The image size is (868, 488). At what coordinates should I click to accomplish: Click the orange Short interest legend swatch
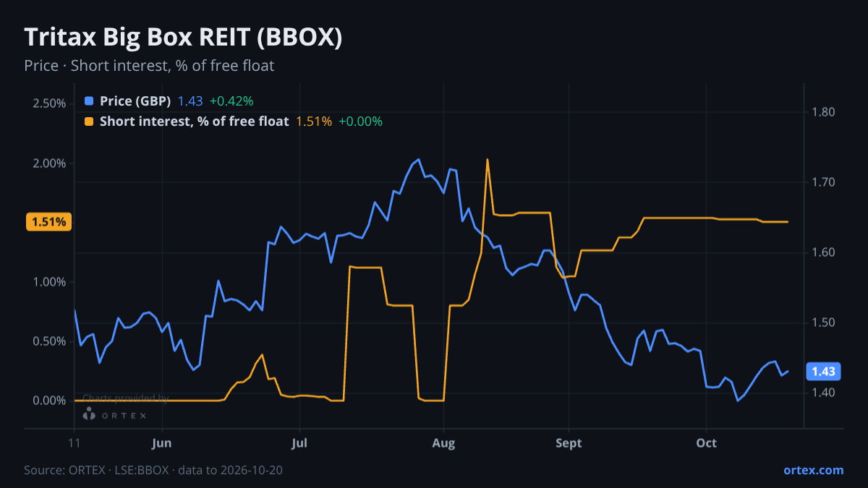(x=89, y=121)
